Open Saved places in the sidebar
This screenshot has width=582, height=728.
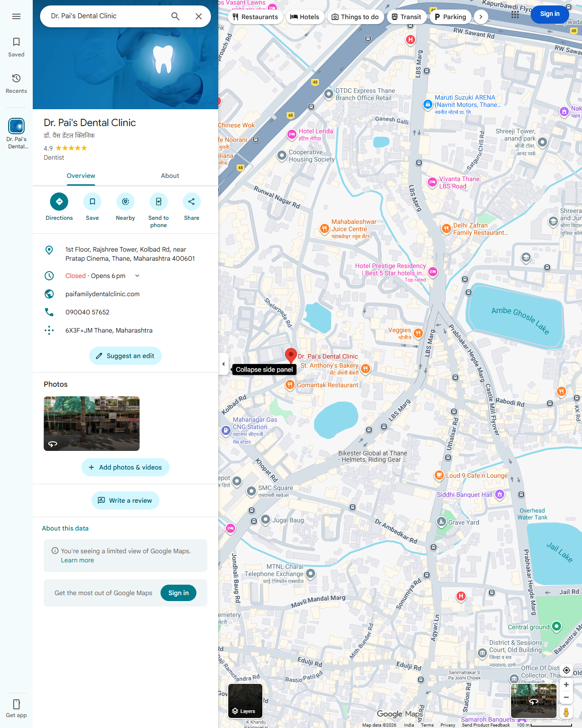click(x=16, y=47)
